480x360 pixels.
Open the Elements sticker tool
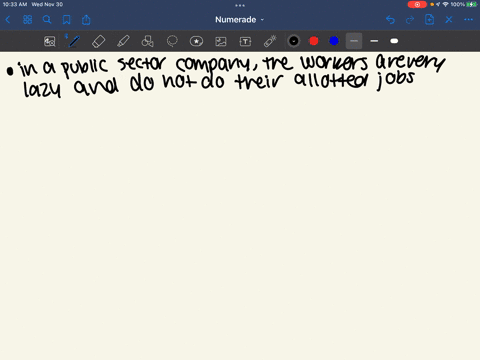tap(196, 41)
